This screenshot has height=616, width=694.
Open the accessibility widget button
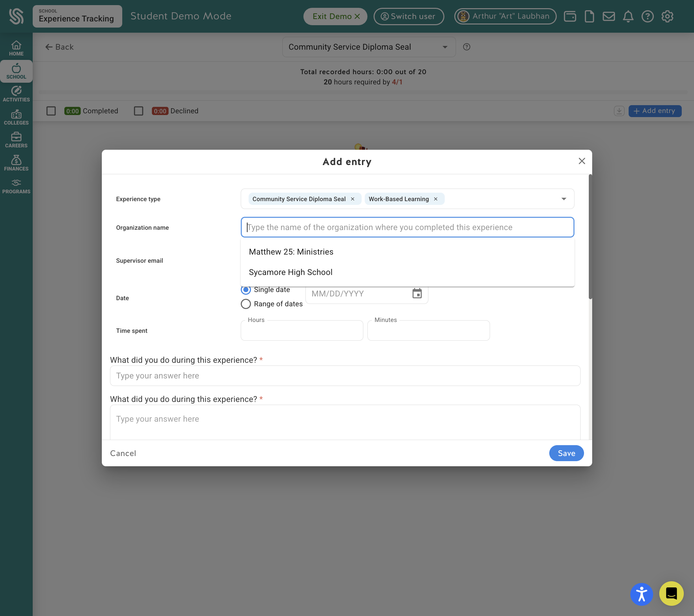coord(642,594)
